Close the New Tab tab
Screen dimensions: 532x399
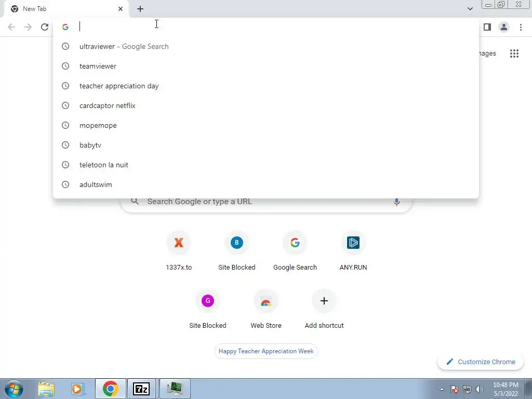[x=121, y=9]
